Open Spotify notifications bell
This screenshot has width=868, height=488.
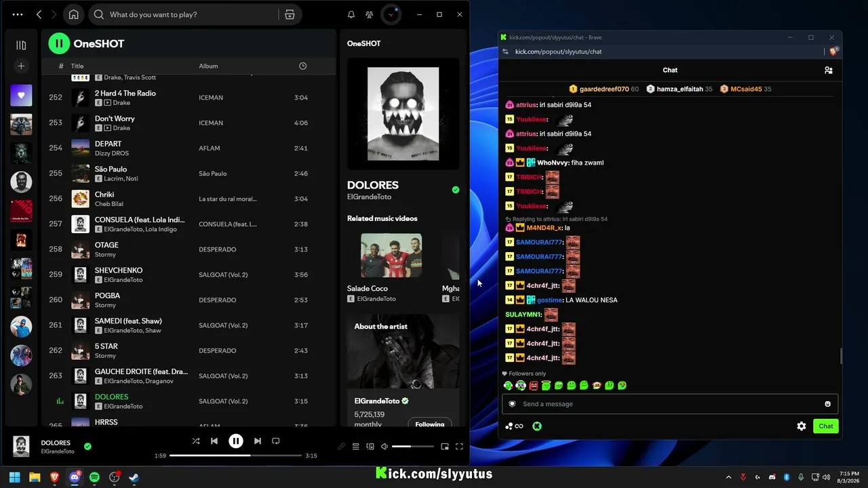(x=351, y=14)
